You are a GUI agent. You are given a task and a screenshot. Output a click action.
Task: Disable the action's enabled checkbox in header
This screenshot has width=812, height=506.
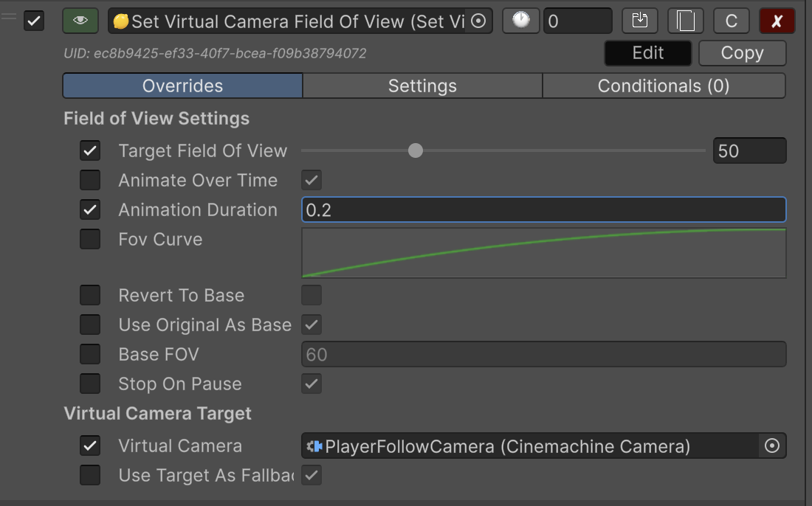pos(34,21)
